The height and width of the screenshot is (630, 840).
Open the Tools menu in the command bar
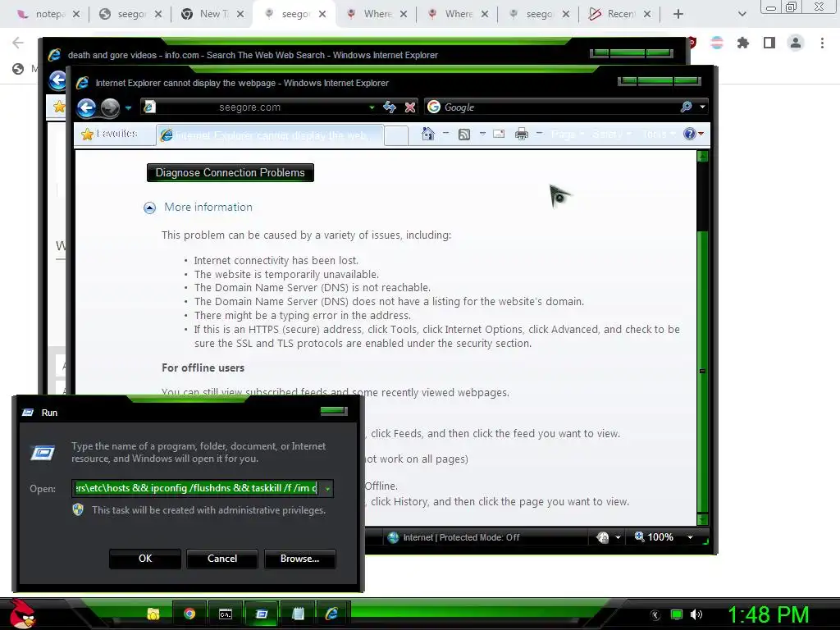click(x=659, y=134)
